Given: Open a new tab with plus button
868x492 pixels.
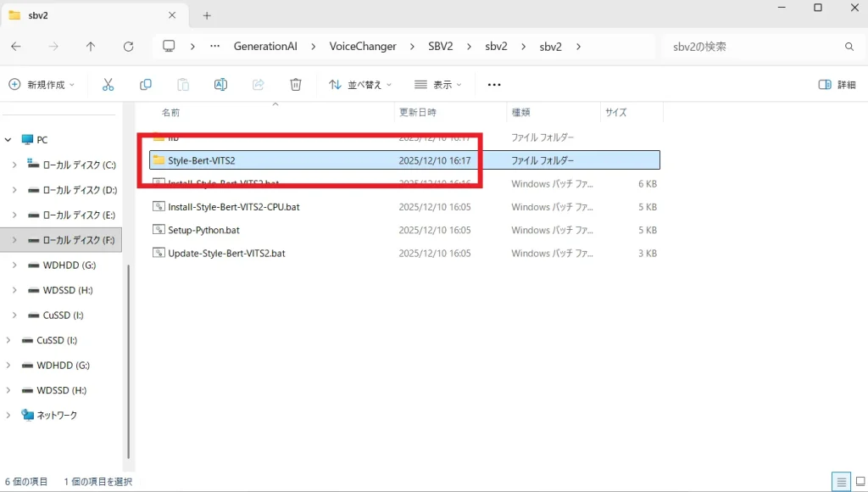Looking at the screenshot, I should [207, 15].
